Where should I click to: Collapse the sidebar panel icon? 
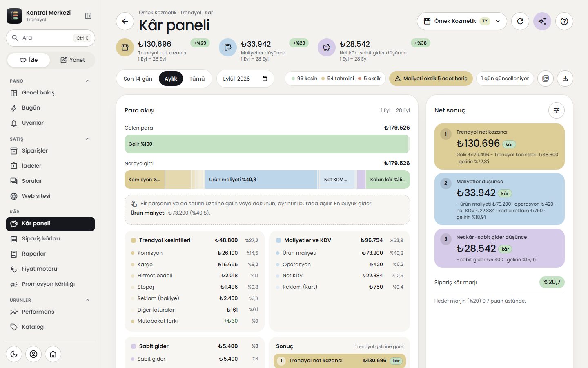pos(88,16)
